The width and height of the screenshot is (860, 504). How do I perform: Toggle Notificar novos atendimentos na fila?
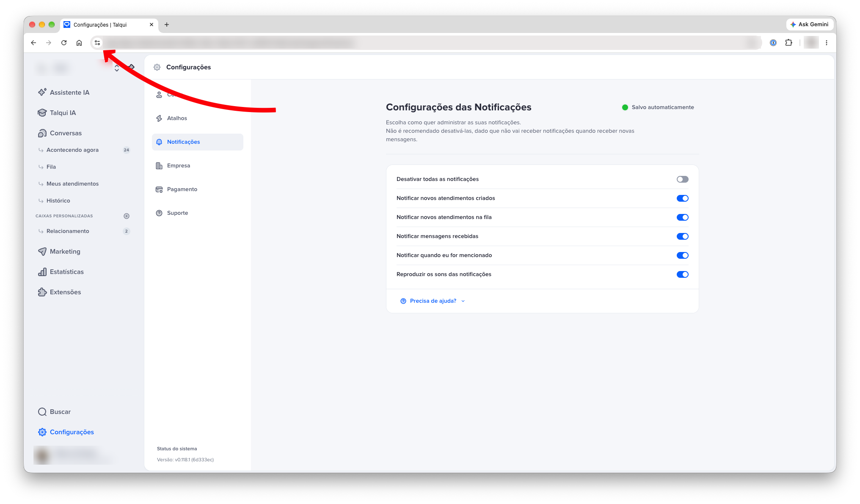pos(682,217)
